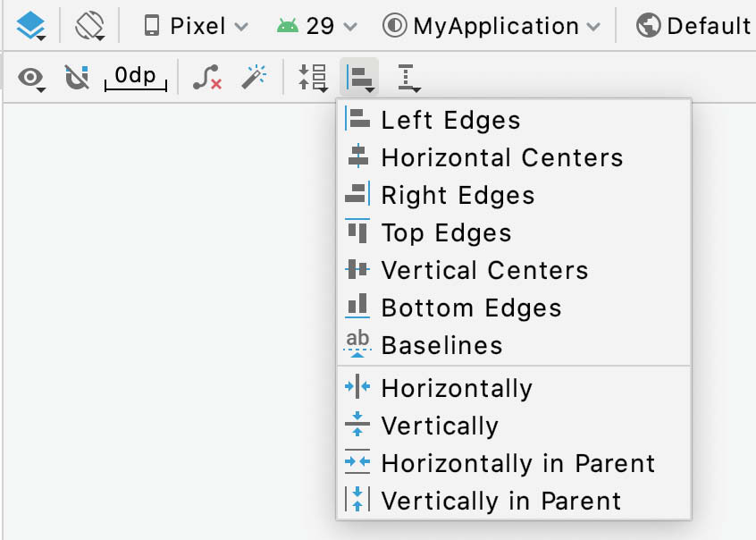This screenshot has width=756, height=540.
Task: Click the Align toolbar icon
Action: pyautogui.click(x=359, y=78)
